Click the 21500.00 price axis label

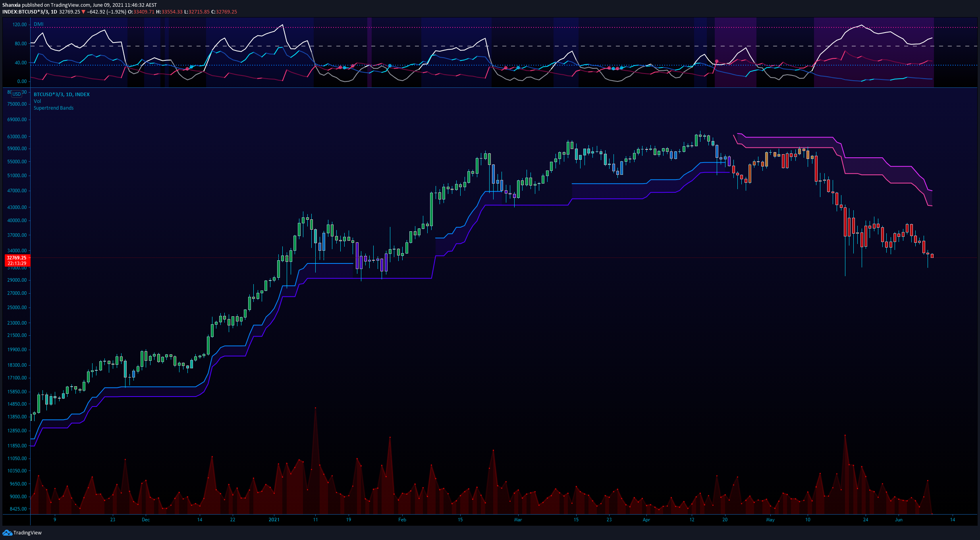17,335
